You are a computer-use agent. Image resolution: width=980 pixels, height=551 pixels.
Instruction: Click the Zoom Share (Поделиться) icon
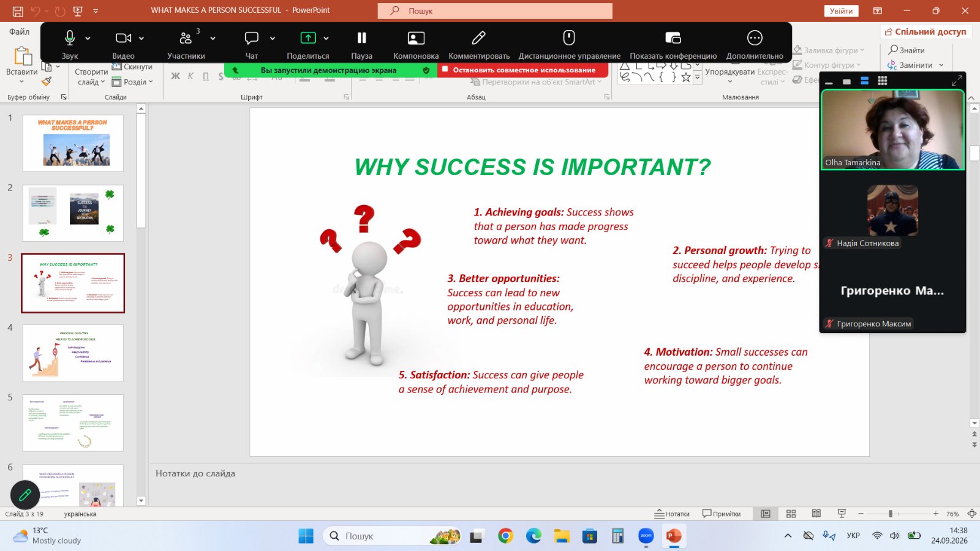coord(308,38)
